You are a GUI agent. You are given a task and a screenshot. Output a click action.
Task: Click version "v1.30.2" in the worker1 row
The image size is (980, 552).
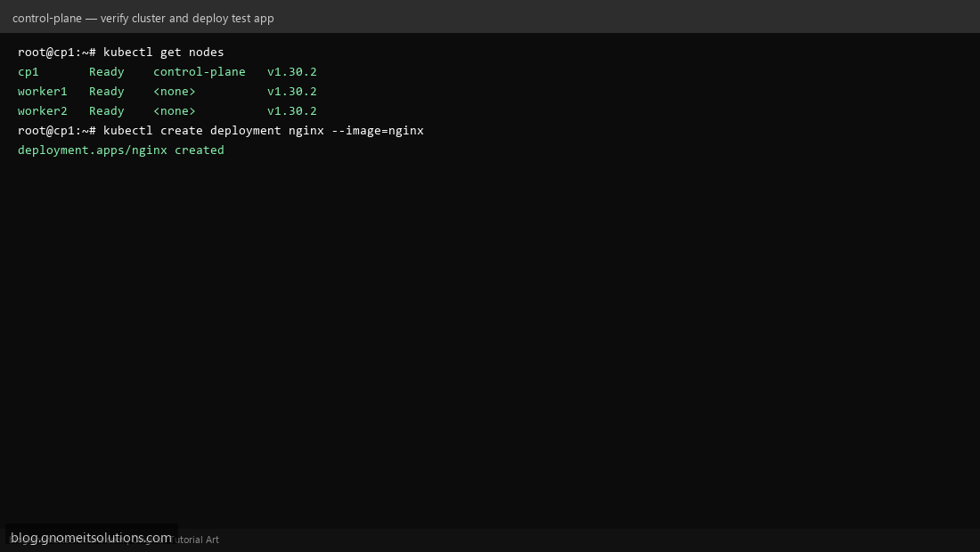[292, 91]
